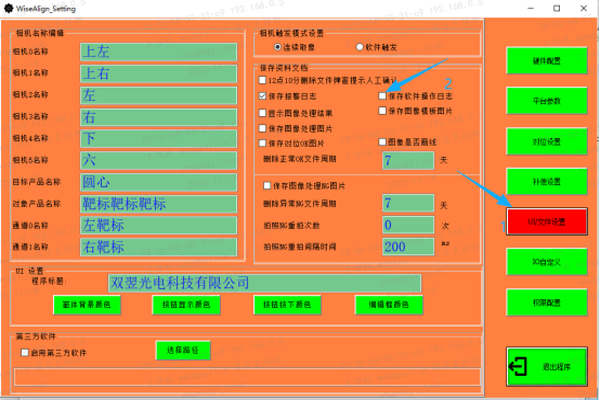Click the 拍照NG重拍间隔时间 field showing 200
The width and height of the screenshot is (600, 400).
coord(408,246)
